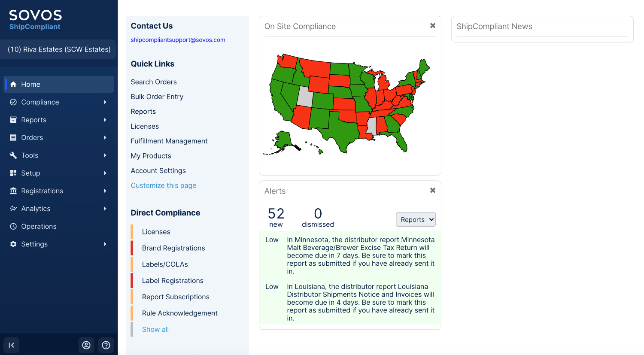Click the Registrations bank building icon
Screen dimensions: 644x355
pos(13,191)
